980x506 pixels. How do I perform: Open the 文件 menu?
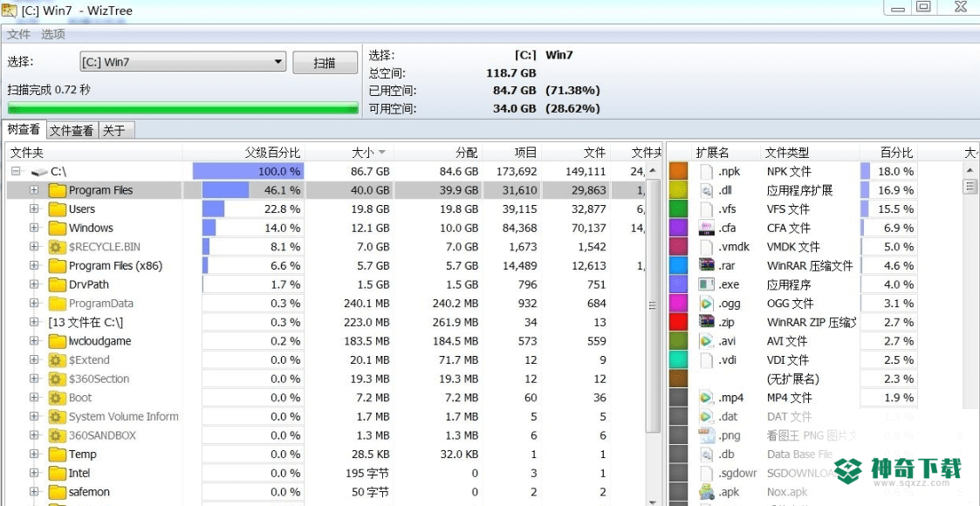[x=18, y=34]
